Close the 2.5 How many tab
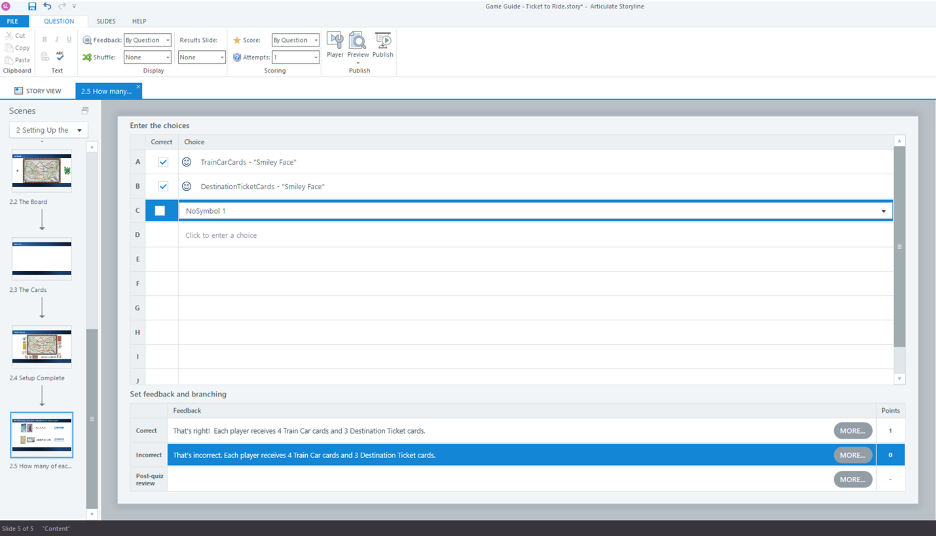This screenshot has height=536, width=936. [138, 87]
